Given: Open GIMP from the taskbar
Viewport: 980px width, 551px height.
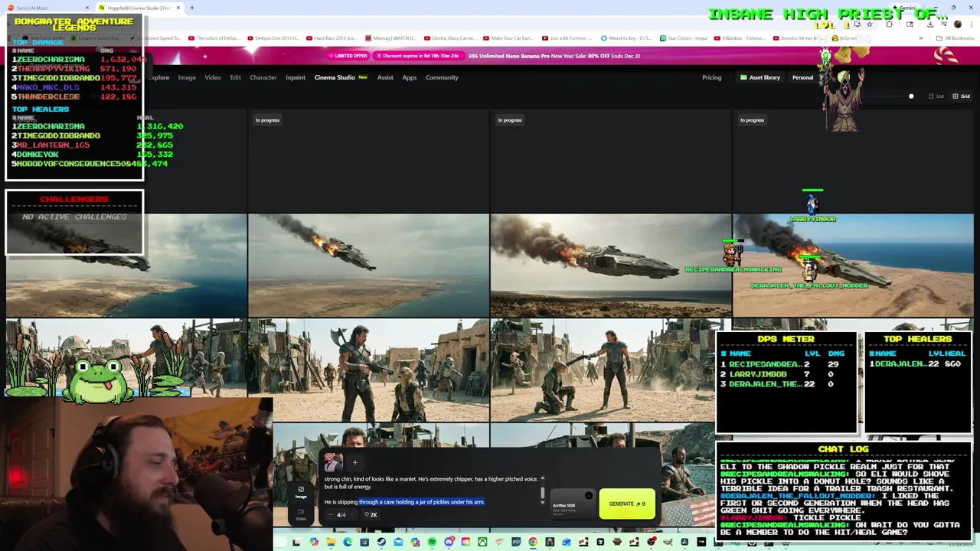Looking at the screenshot, I should [x=667, y=542].
